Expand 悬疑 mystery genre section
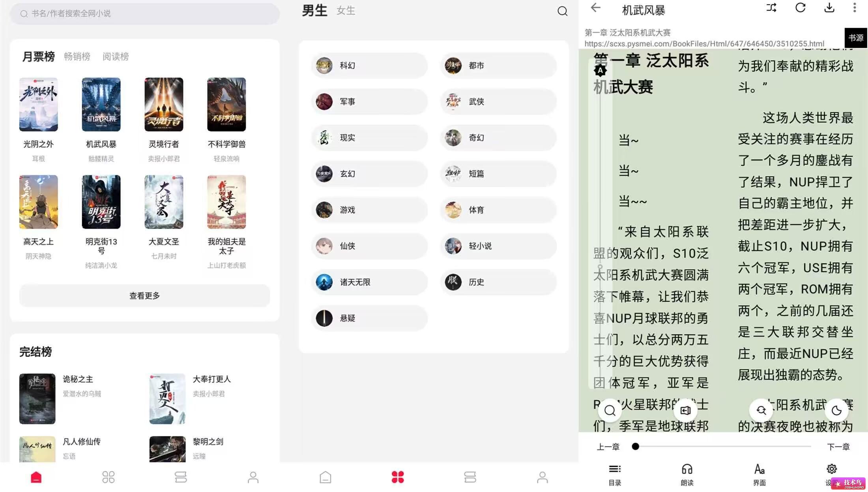 click(x=367, y=318)
